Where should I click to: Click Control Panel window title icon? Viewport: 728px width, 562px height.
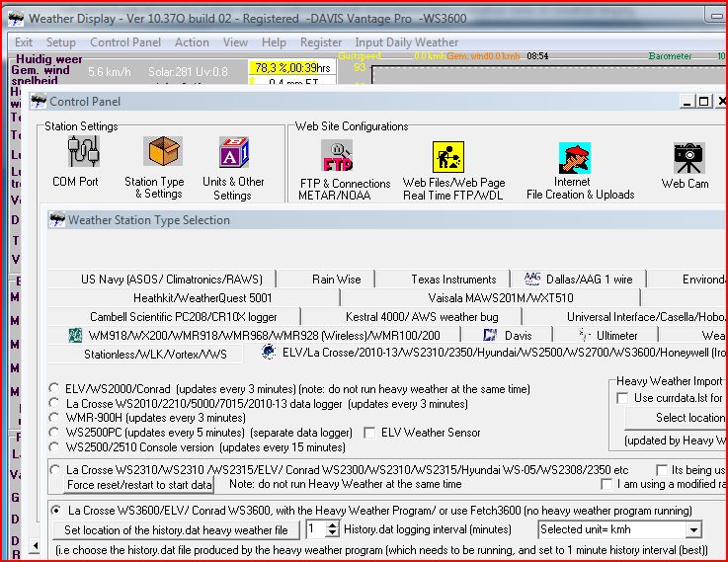(x=39, y=101)
